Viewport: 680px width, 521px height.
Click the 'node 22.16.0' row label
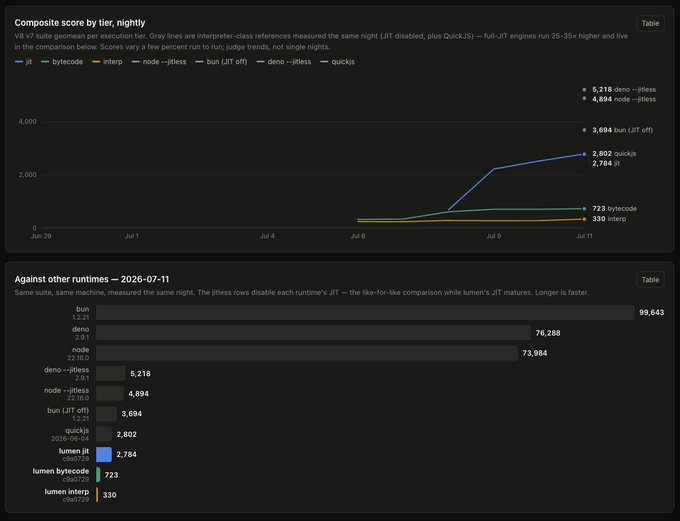click(78, 353)
